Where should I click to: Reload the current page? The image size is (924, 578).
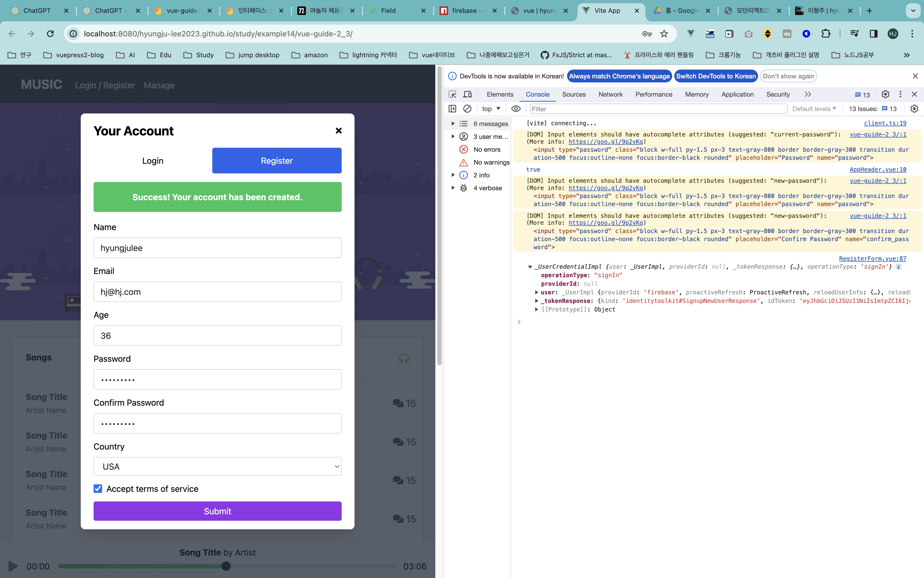tap(51, 34)
